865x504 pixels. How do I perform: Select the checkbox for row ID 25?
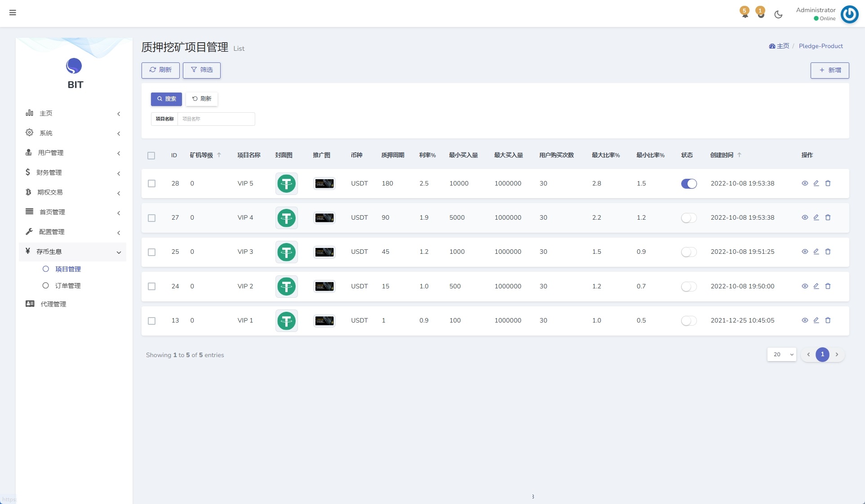point(151,252)
